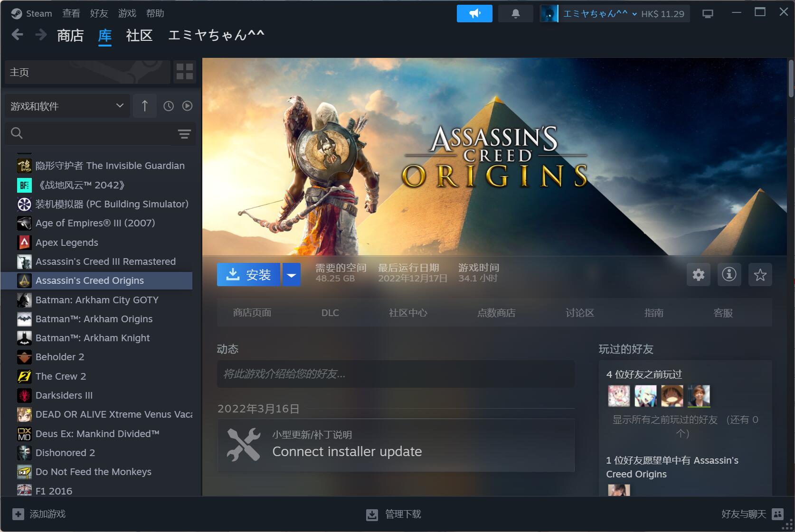Click the blue 安装 button

point(248,275)
